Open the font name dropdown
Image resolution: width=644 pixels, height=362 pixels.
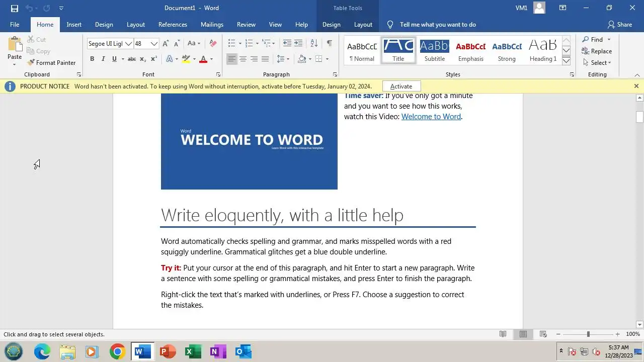128,44
